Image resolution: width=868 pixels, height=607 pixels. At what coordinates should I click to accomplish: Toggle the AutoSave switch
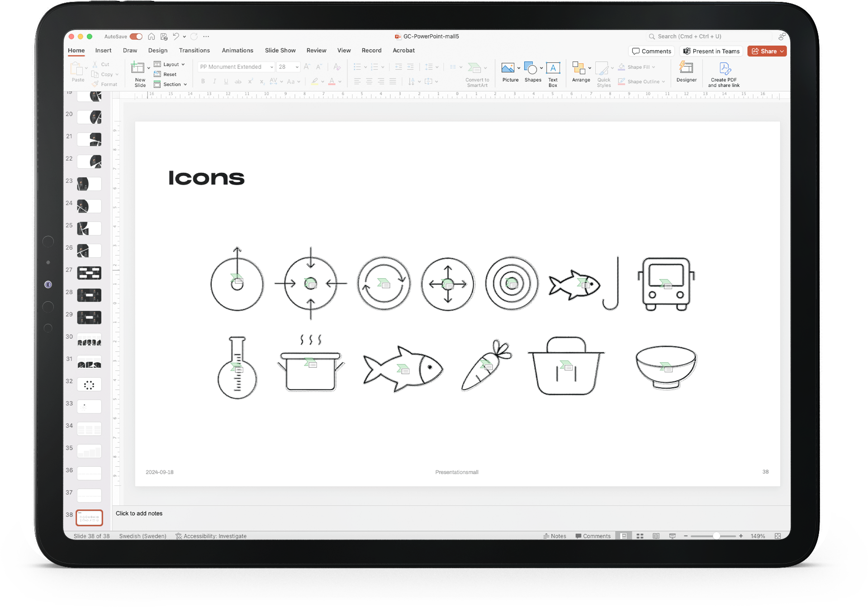point(136,37)
